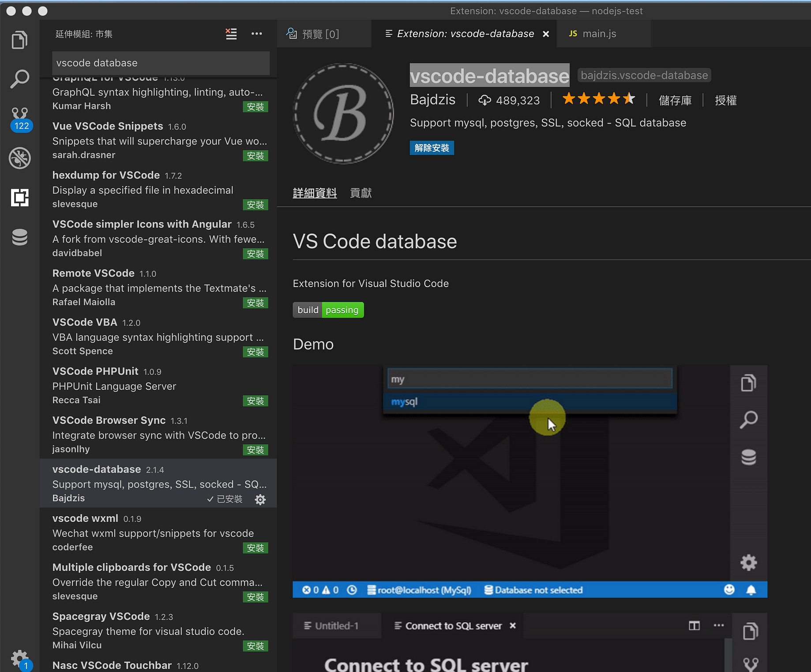Click the lower demo explorer files icon
The image size is (811, 672).
(x=750, y=631)
